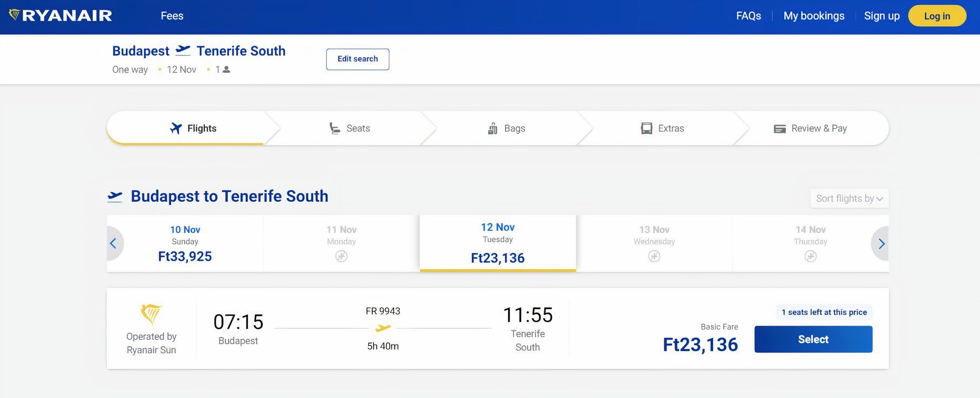Click the no-flight icon under 14 Nov
This screenshot has width=980, height=398.
[x=811, y=256]
